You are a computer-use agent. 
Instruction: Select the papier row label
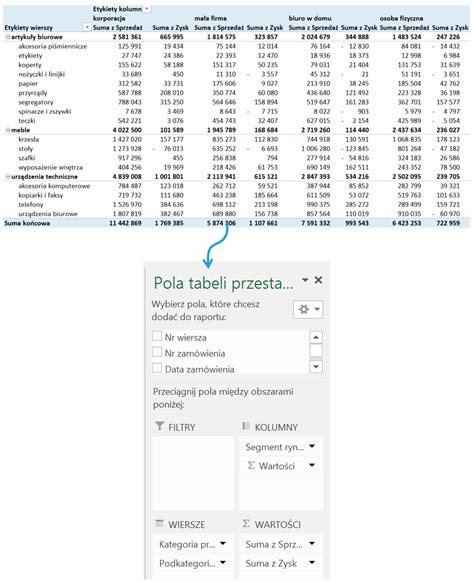28,83
